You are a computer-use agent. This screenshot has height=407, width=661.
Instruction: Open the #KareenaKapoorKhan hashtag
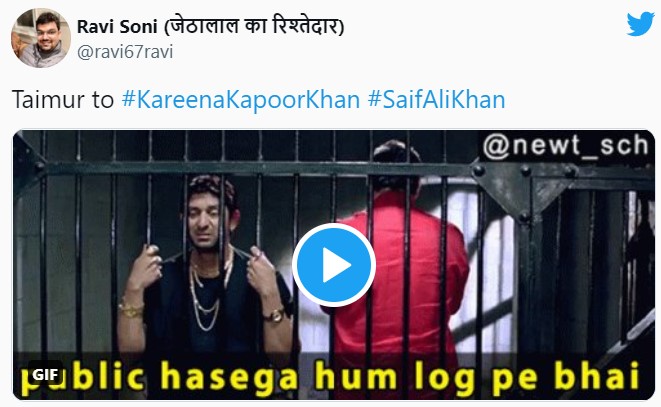(x=241, y=100)
